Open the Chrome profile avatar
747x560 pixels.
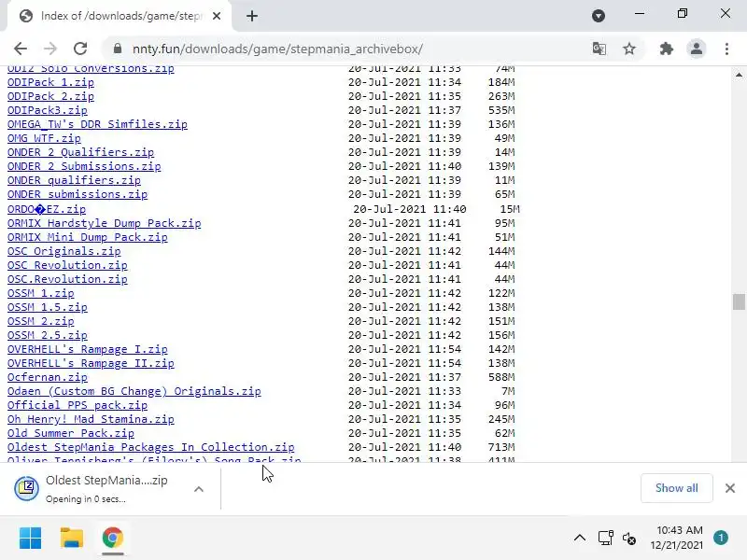click(696, 49)
